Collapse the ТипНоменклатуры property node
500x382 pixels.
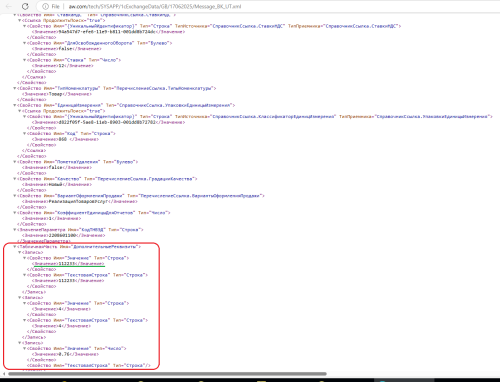point(15,88)
